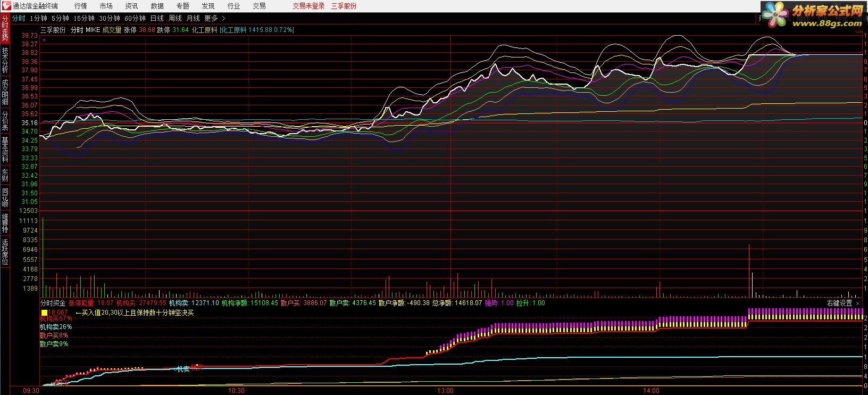This screenshot has width=868, height=395.
Task: Click the MIKE indicator label
Action: [93, 30]
